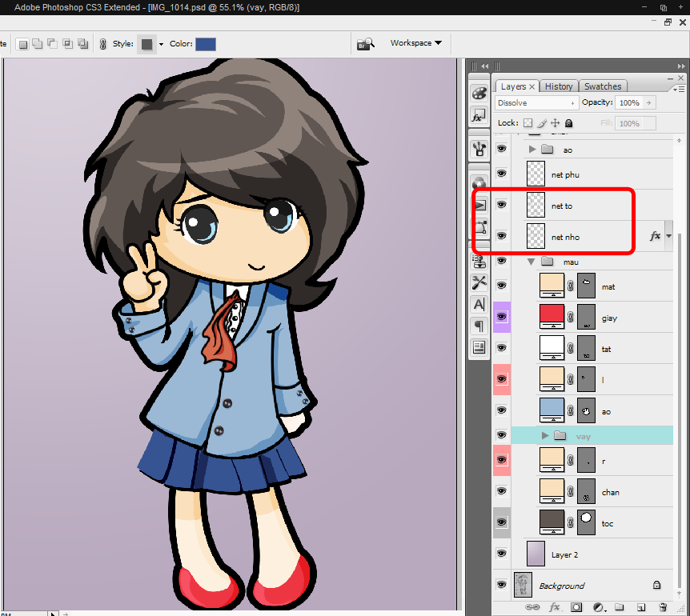This screenshot has width=690, height=616.
Task: Toggle lock image pixels brush icon
Action: 542,123
